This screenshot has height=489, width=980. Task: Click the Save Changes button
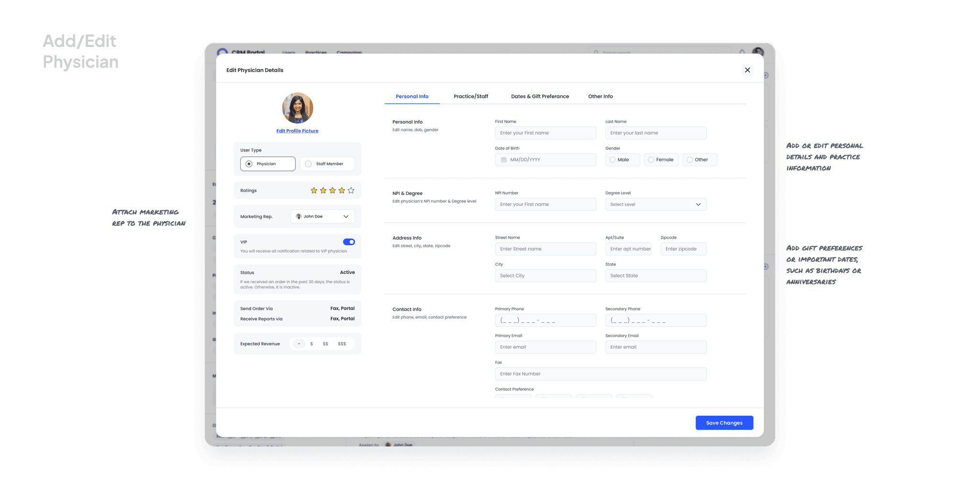click(724, 422)
